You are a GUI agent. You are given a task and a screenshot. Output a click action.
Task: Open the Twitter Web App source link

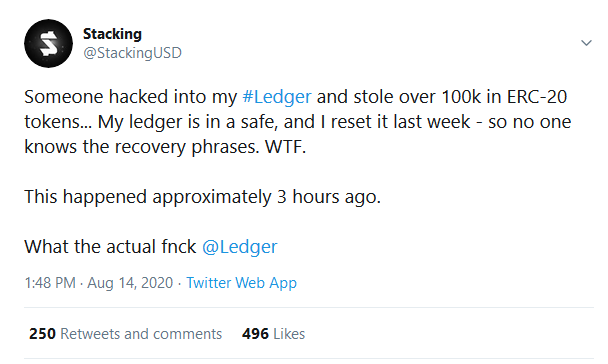tap(242, 283)
